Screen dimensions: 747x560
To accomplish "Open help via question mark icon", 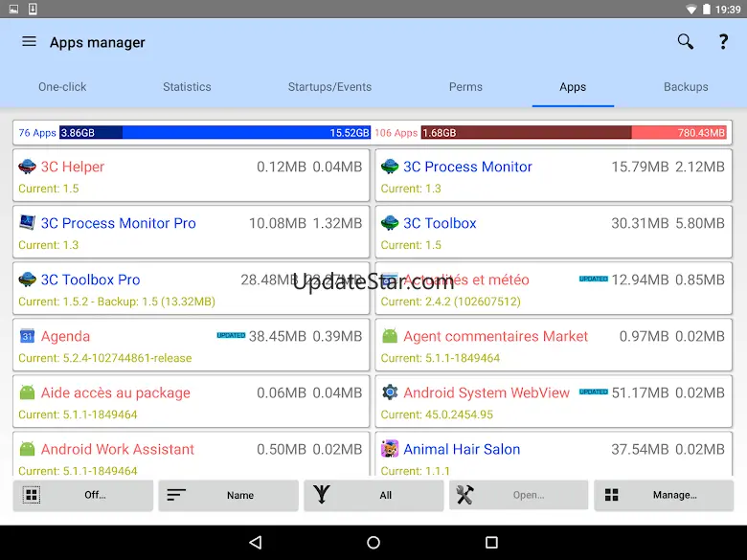I will [723, 42].
